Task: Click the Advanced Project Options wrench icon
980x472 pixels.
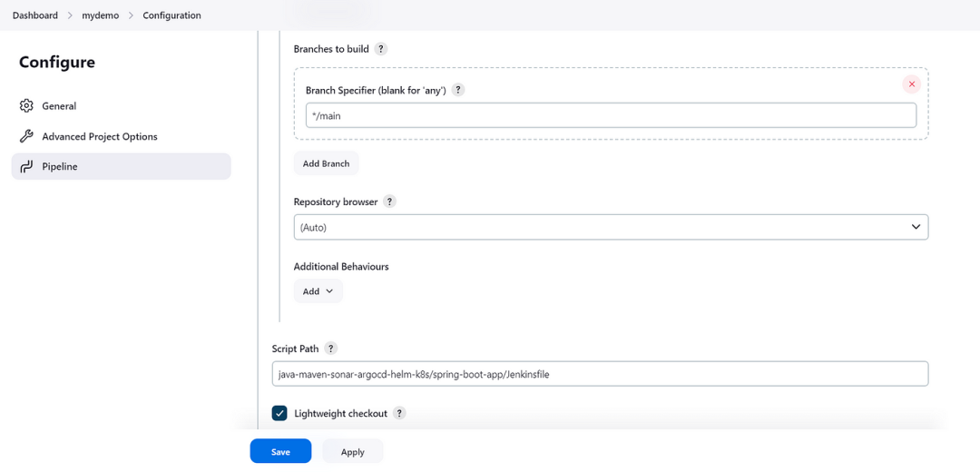Action: pyautogui.click(x=25, y=136)
